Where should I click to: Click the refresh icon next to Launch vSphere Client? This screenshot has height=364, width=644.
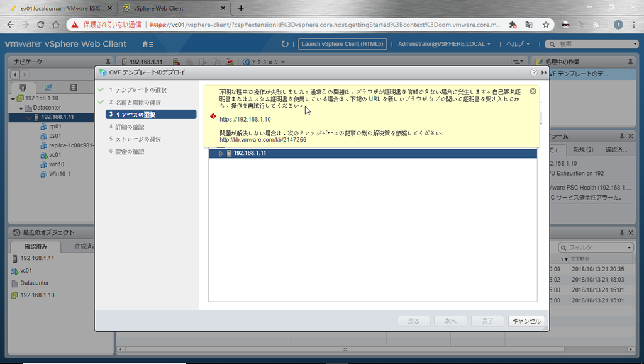pos(284,44)
